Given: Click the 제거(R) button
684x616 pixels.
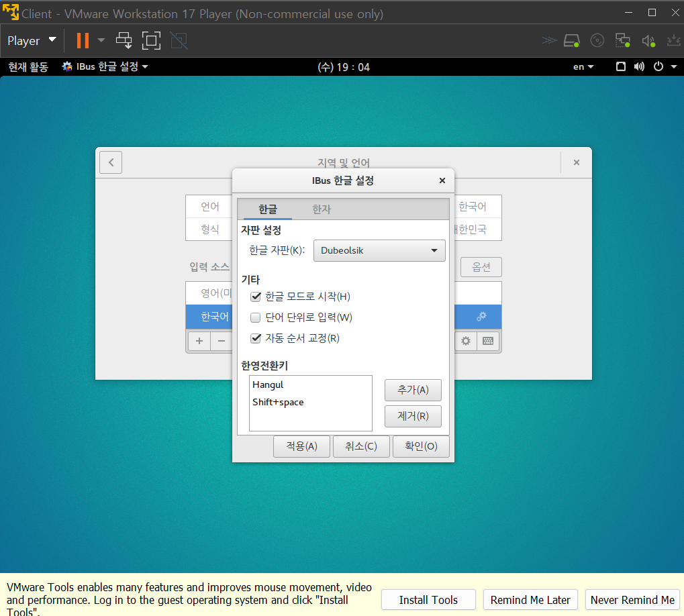Looking at the screenshot, I should click(413, 416).
